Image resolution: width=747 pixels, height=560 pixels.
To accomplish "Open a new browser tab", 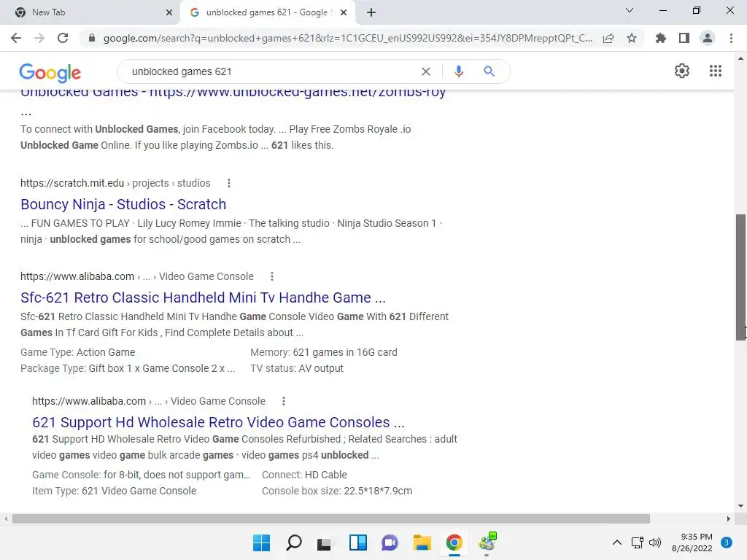I will 371,12.
